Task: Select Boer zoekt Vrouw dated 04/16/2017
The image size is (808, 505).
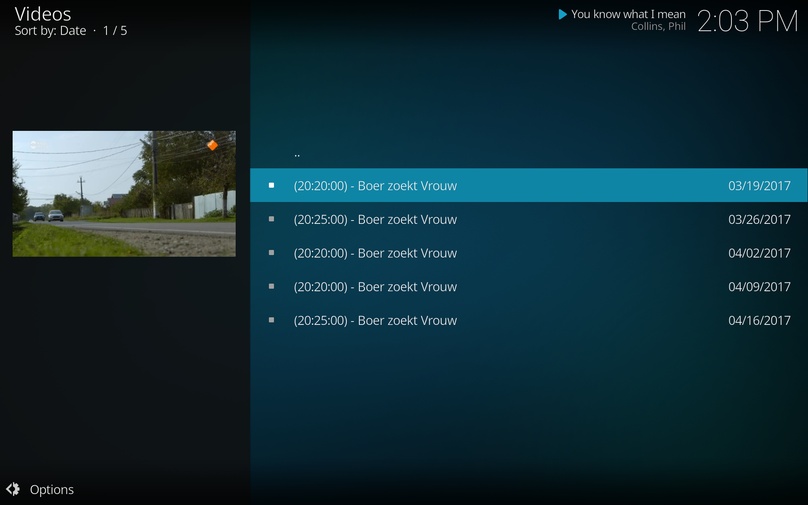Action: tap(529, 320)
